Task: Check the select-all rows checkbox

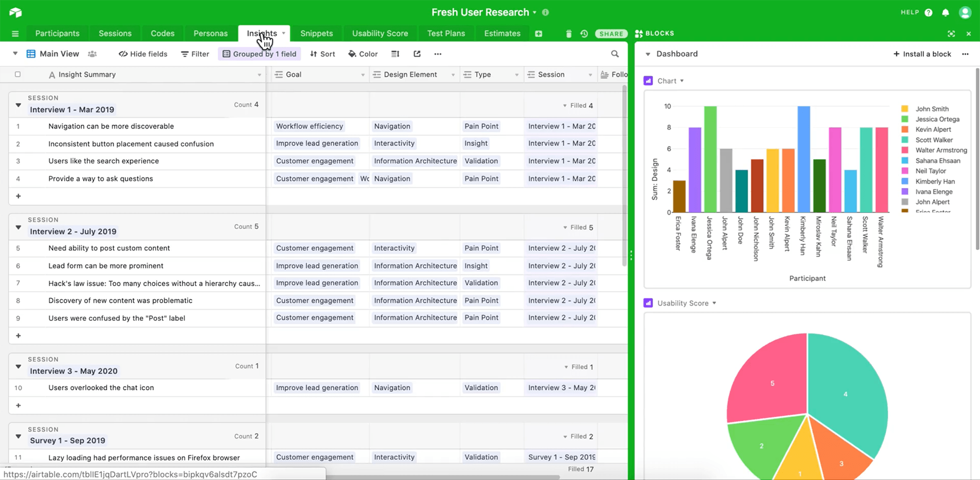Action: point(18,74)
